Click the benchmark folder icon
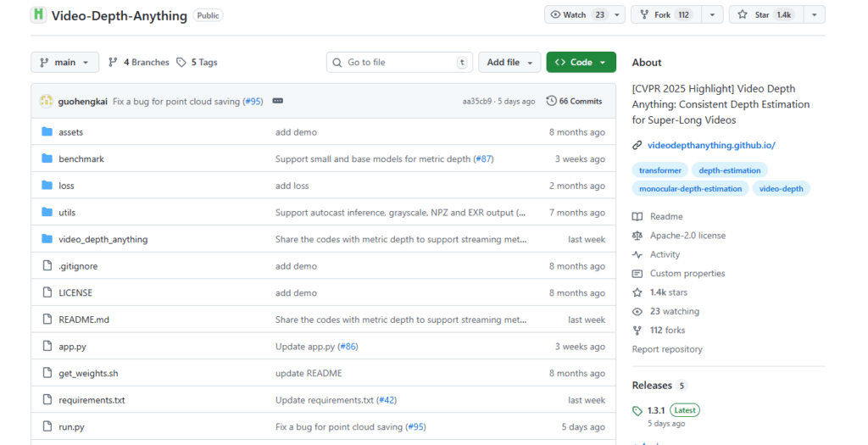 click(47, 159)
